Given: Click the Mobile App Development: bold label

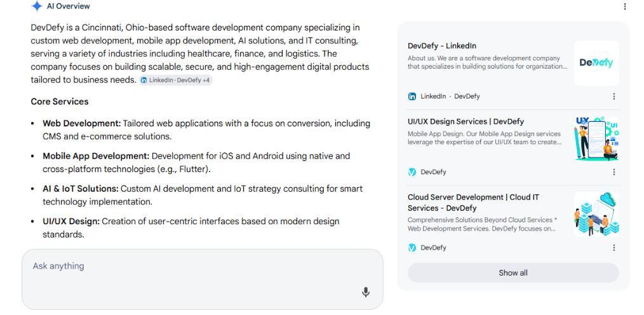Looking at the screenshot, I should tap(96, 156).
